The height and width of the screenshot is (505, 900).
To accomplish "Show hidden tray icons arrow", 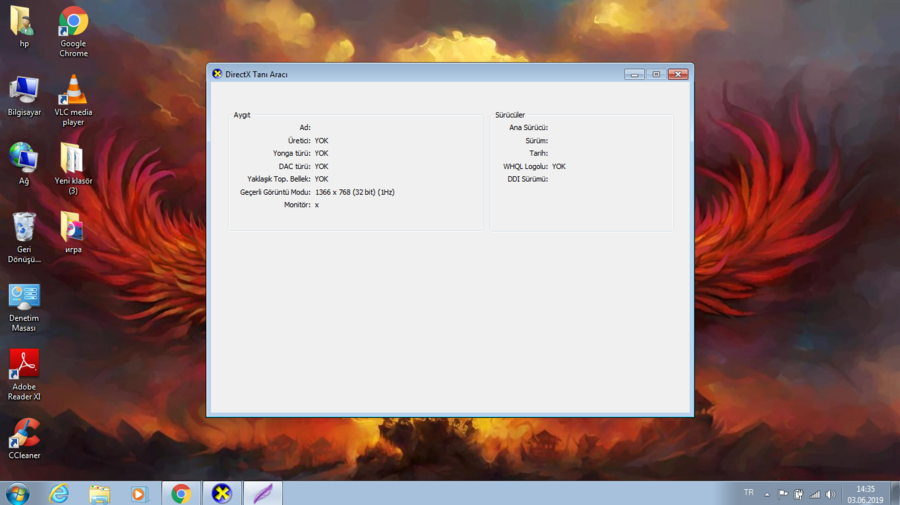I will tap(767, 494).
